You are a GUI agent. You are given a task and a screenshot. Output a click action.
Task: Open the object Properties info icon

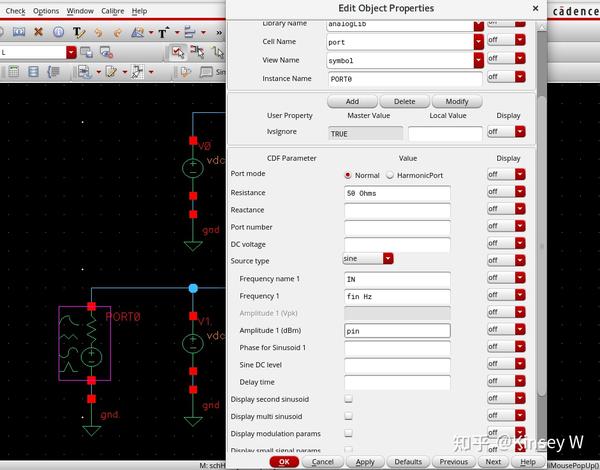(59, 32)
